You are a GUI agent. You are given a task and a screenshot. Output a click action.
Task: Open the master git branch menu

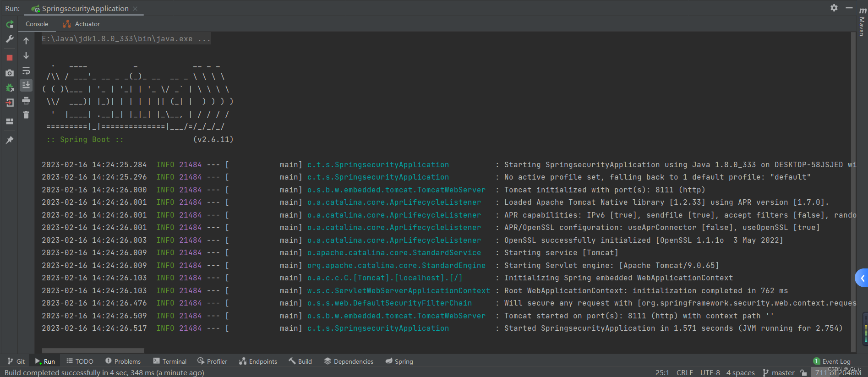click(779, 373)
